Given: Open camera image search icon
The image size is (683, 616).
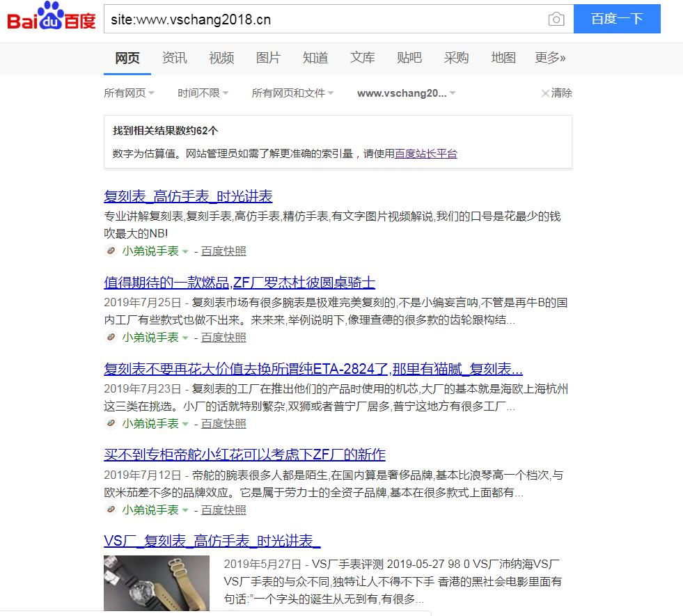Looking at the screenshot, I should [556, 19].
